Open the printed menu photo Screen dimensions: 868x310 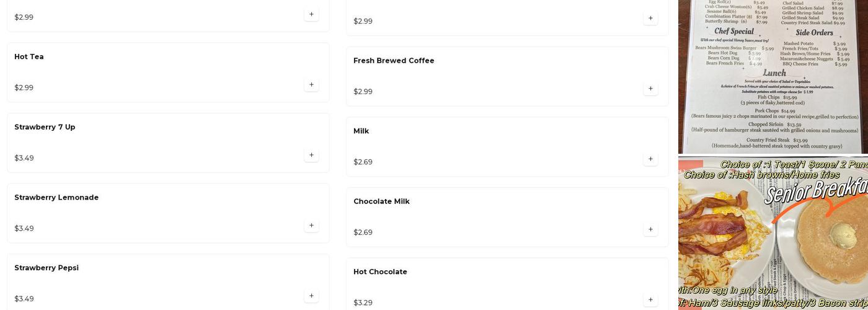point(773,76)
